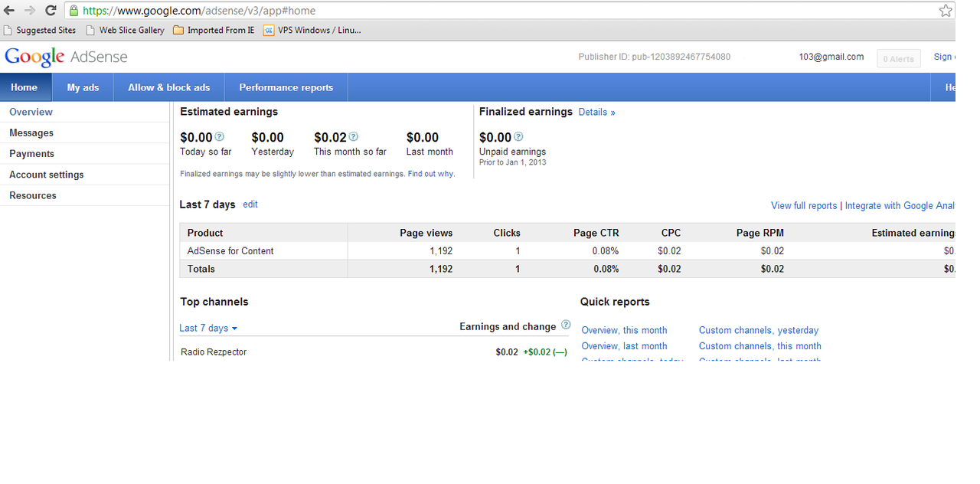
Task: Click the address bar URL field
Action: point(505,11)
